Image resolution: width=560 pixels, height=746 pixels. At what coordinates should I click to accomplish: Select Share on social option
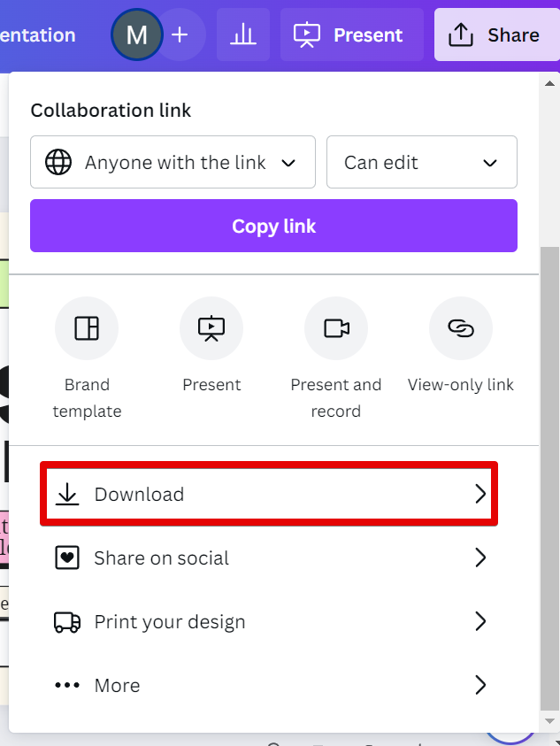[161, 558]
